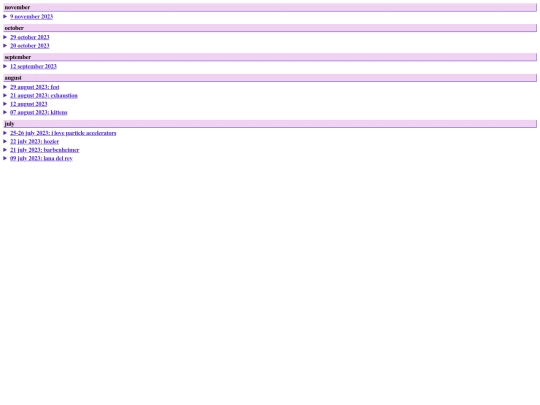The width and height of the screenshot is (540, 405).
Task: Click the september section heading
Action: coord(270,57)
